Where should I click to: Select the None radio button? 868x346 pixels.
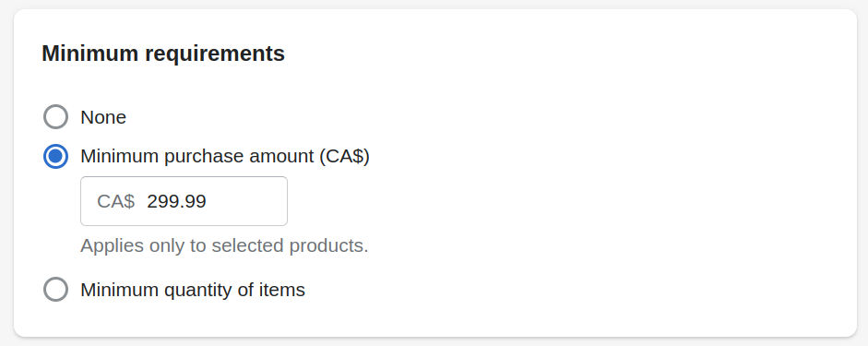pyautogui.click(x=56, y=117)
